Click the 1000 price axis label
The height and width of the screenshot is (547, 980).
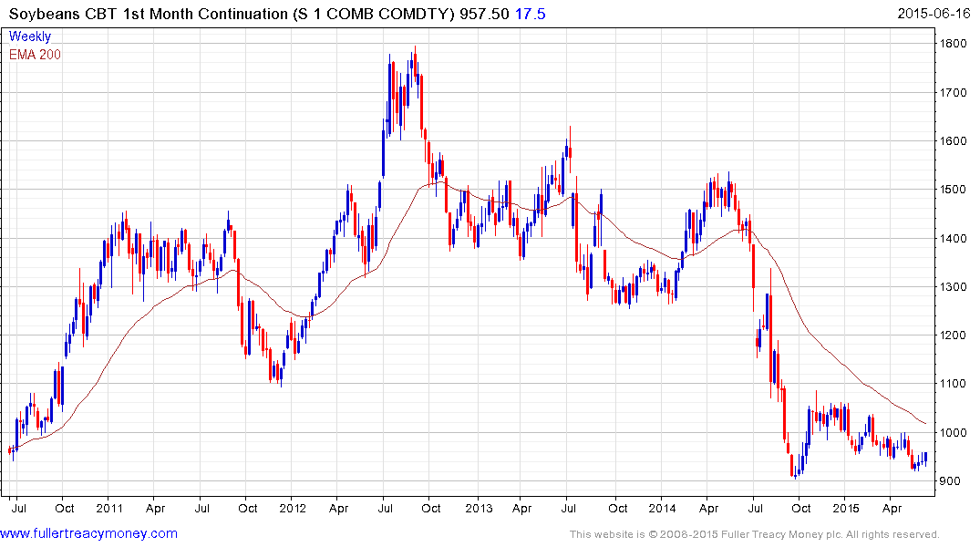tap(954, 433)
